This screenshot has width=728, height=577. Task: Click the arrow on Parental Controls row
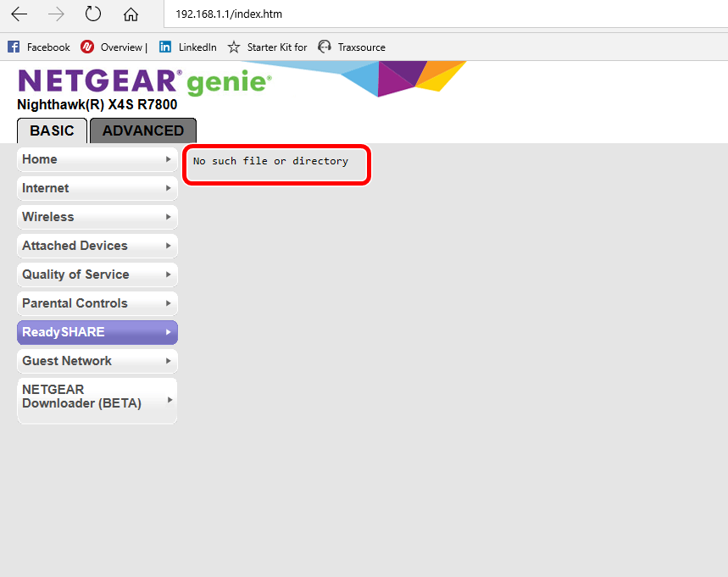[x=169, y=303]
